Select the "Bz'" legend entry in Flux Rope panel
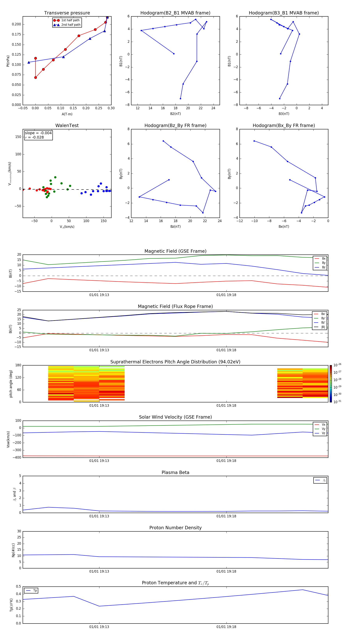351x644 pixels. 320,323
